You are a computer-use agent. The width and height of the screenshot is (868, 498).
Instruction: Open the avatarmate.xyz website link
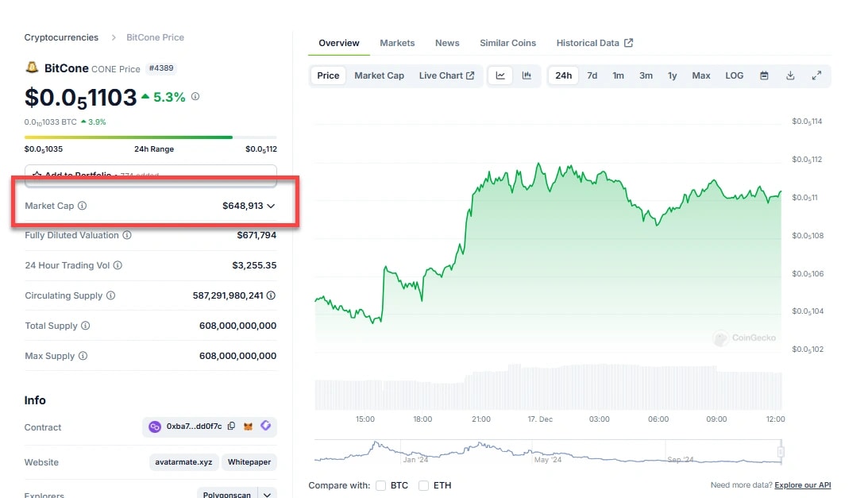pos(183,461)
